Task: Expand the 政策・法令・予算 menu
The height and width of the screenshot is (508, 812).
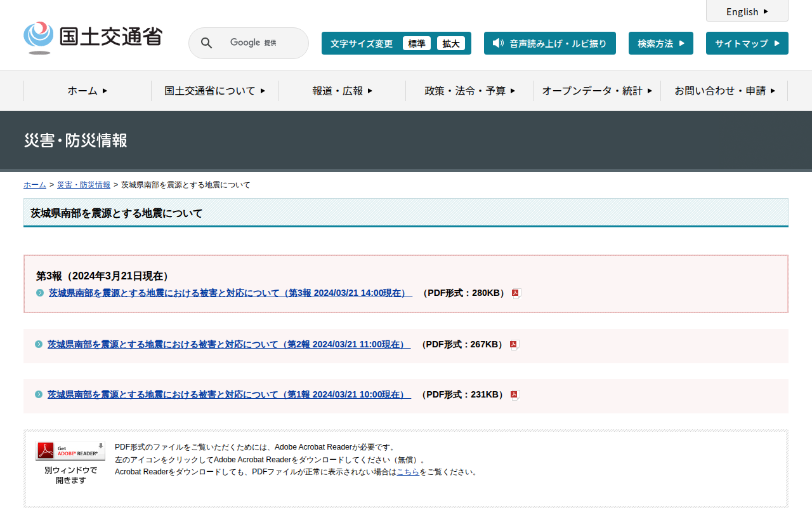Action: pos(469,91)
